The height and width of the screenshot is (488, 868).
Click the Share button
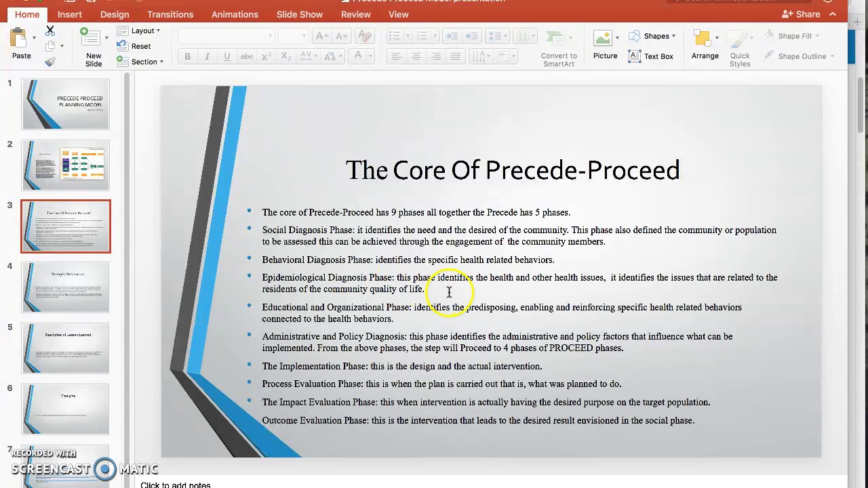[x=802, y=14]
